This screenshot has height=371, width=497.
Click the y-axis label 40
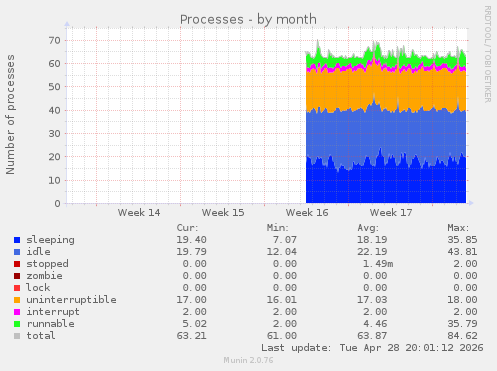click(54, 110)
